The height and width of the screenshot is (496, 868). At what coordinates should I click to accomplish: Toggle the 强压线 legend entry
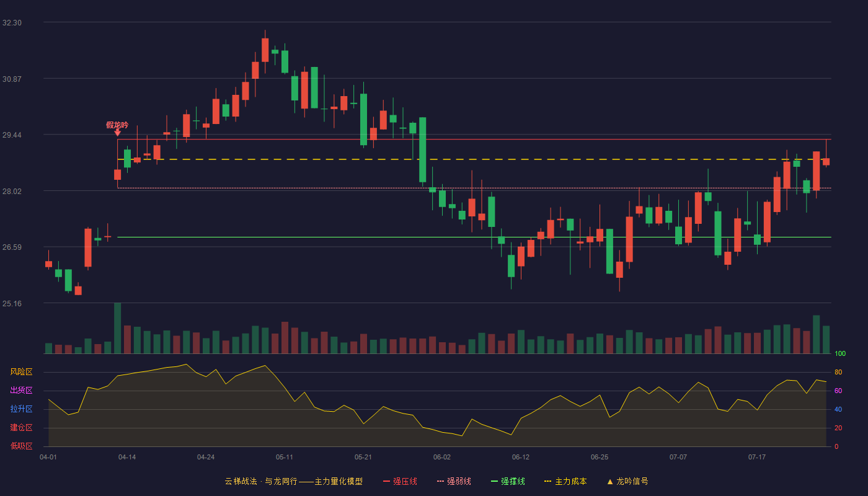400,481
